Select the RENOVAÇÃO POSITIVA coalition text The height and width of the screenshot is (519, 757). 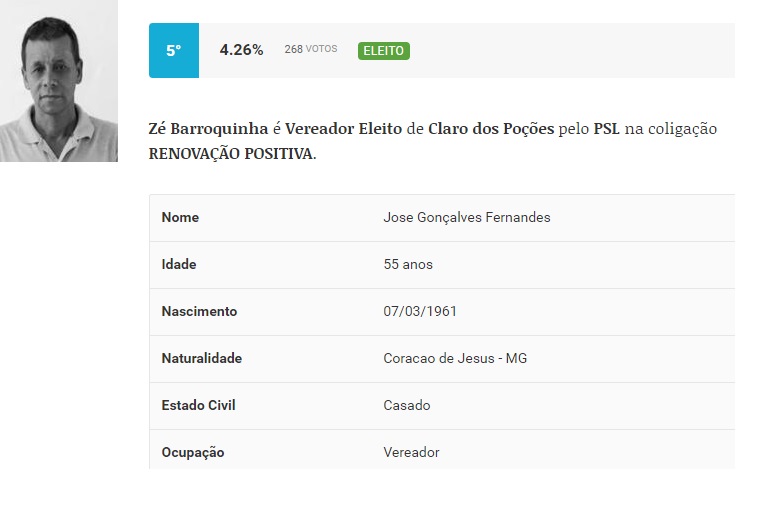point(231,155)
